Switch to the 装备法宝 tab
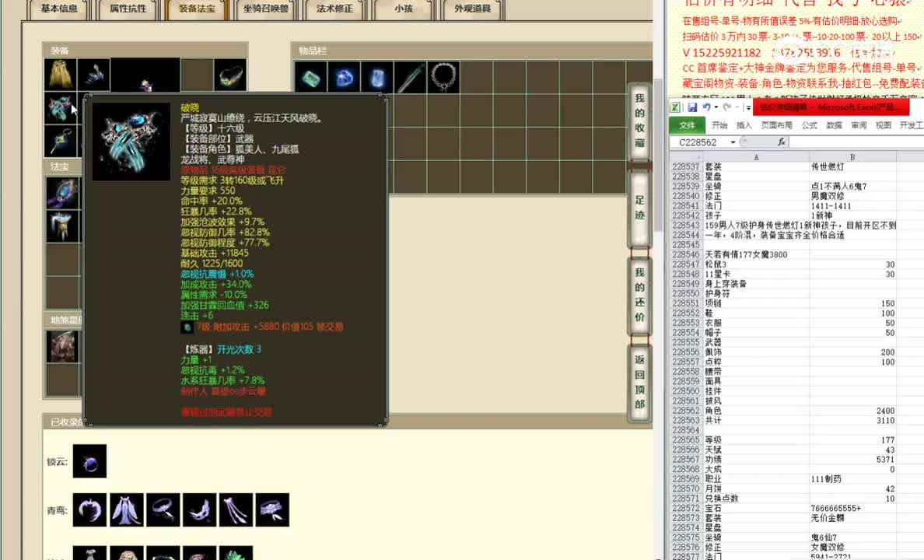The width and height of the screenshot is (924, 560). 197,9
